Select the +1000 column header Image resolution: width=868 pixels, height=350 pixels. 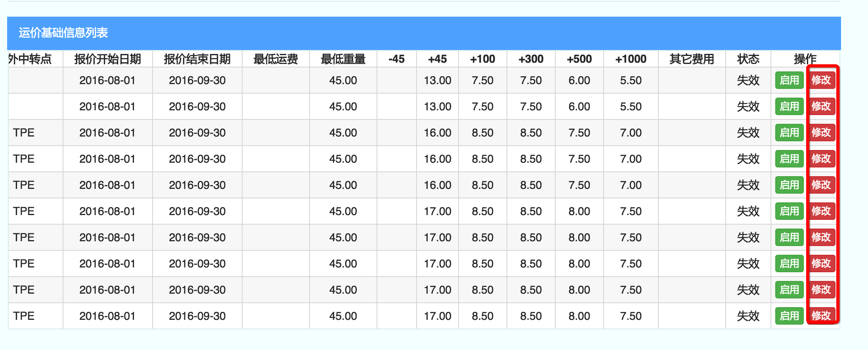click(631, 59)
